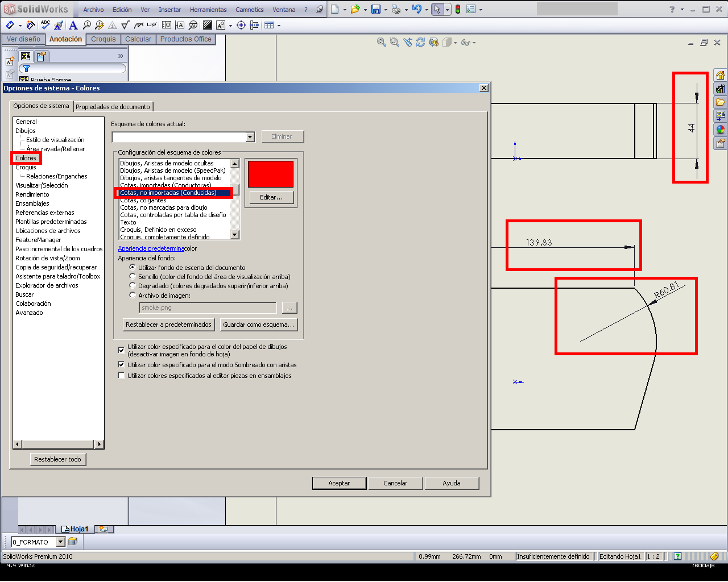The width and height of the screenshot is (728, 582).
Task: Choose the Format Painter icon
Action: point(58,25)
